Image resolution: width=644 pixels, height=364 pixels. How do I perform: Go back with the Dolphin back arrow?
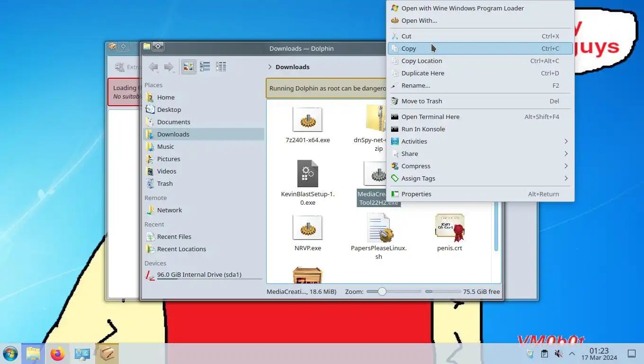click(x=153, y=67)
